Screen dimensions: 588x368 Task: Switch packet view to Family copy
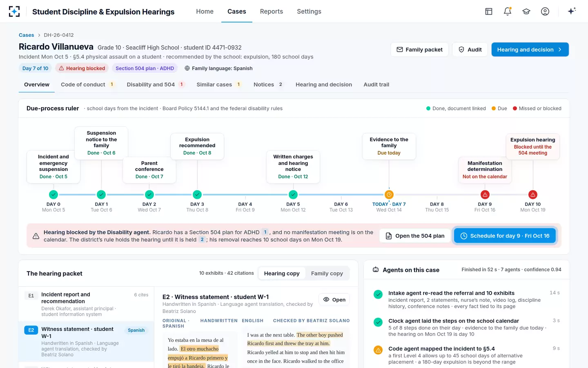[327, 274]
